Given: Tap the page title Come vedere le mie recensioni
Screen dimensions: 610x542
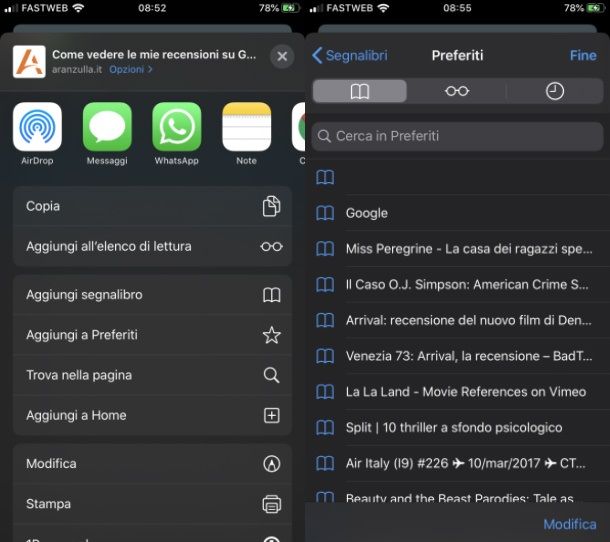Looking at the screenshot, I should [154, 55].
